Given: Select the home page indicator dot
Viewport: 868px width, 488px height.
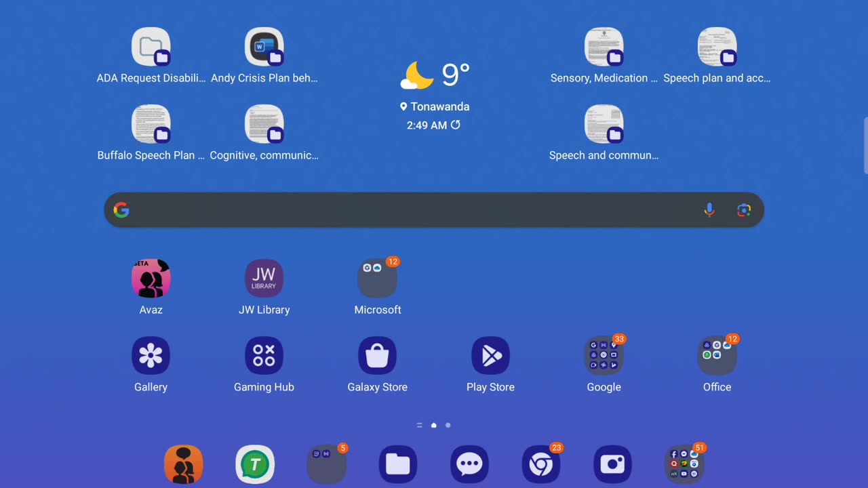Looking at the screenshot, I should [434, 426].
